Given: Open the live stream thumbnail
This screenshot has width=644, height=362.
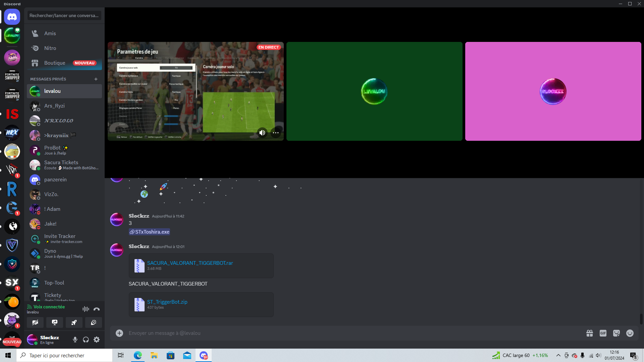Looking at the screenshot, I should click(x=196, y=91).
